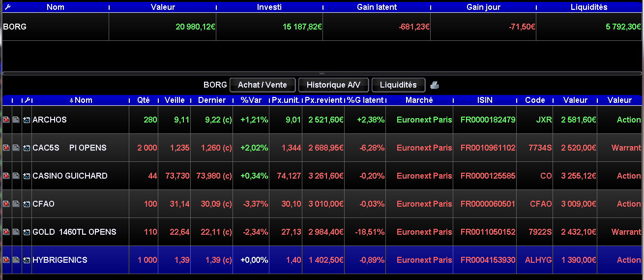Open the details sheet icon for CAC5S PI OPENS
The width and height of the screenshot is (644, 280).
point(16,148)
